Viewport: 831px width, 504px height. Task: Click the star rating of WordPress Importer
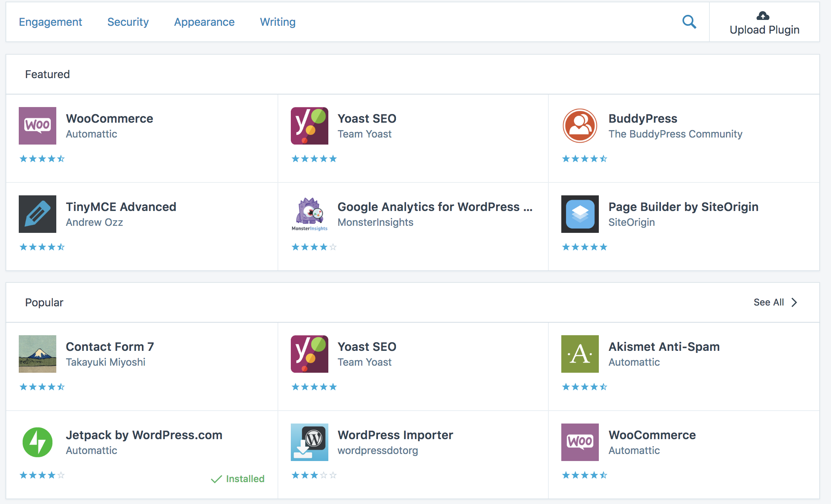[x=314, y=475]
